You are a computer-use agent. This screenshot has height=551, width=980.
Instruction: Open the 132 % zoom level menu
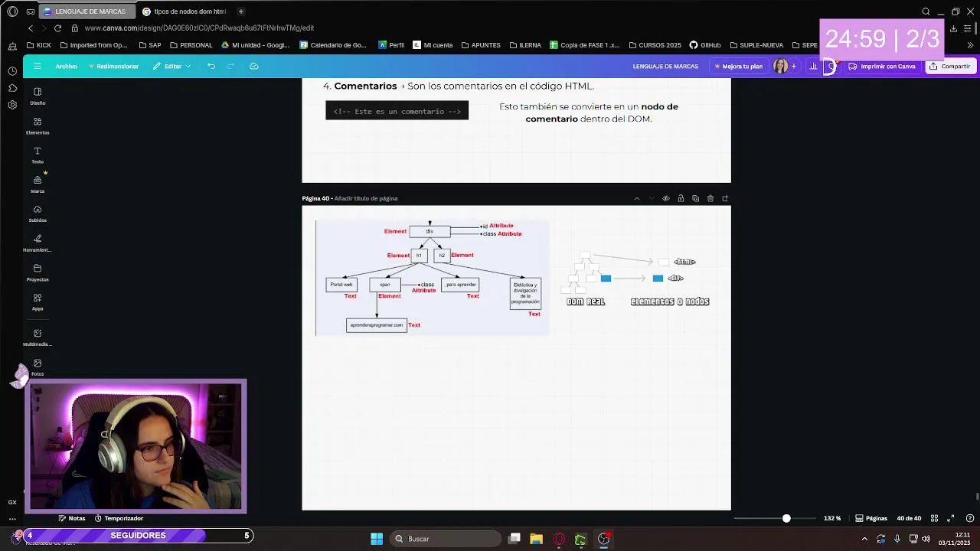pyautogui.click(x=832, y=518)
